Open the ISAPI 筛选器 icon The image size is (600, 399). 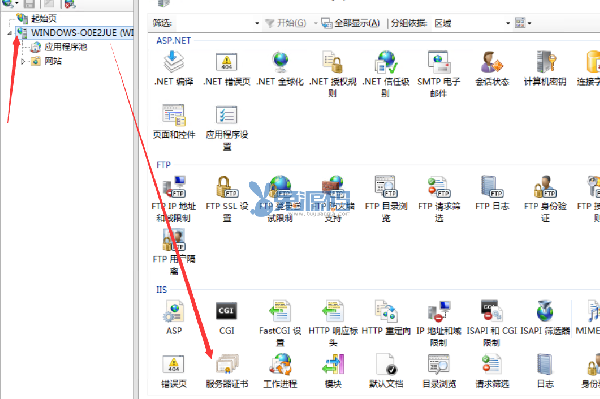pyautogui.click(x=545, y=318)
